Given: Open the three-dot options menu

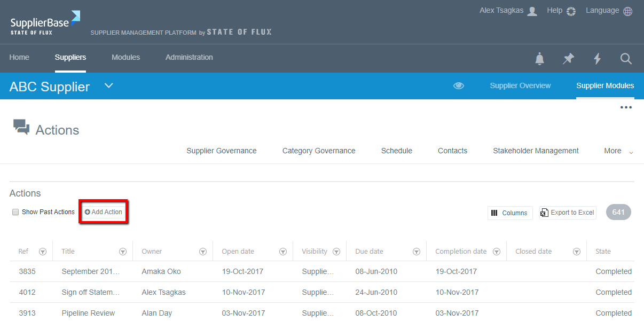Looking at the screenshot, I should (626, 107).
